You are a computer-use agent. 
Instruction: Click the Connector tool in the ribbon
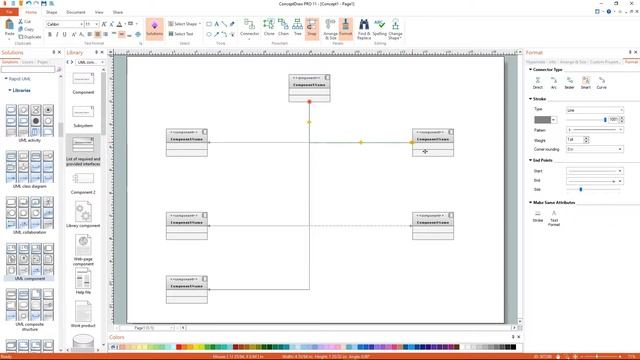tap(249, 29)
